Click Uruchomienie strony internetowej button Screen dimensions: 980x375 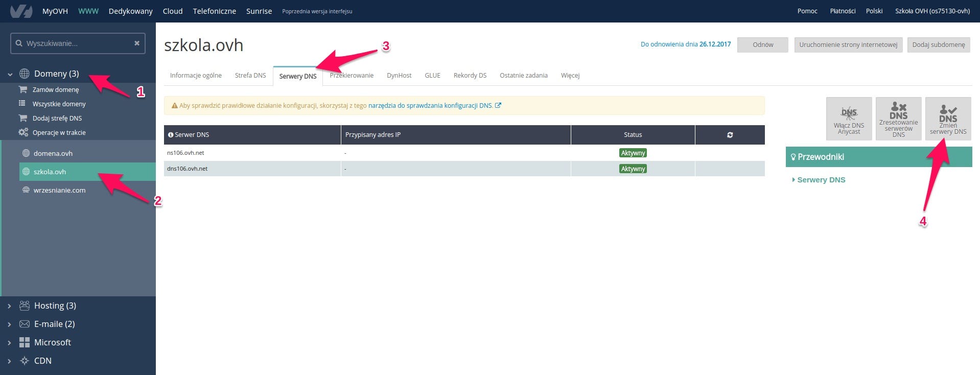click(848, 44)
